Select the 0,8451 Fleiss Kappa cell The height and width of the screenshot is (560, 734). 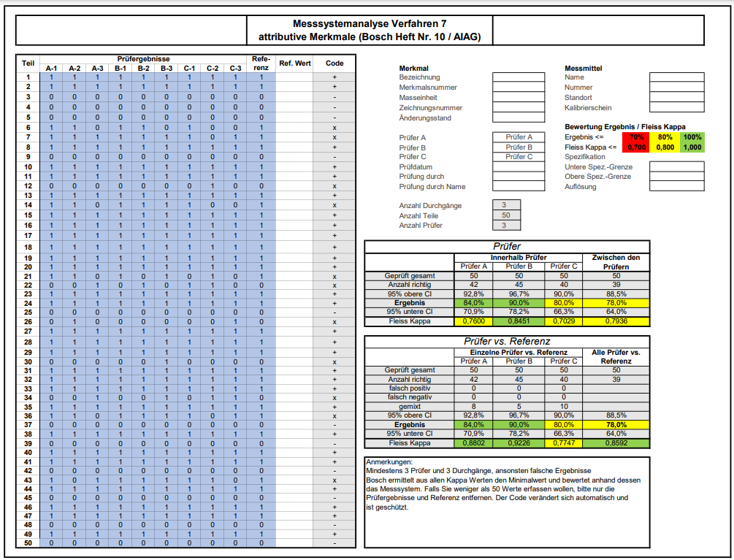[x=518, y=321]
